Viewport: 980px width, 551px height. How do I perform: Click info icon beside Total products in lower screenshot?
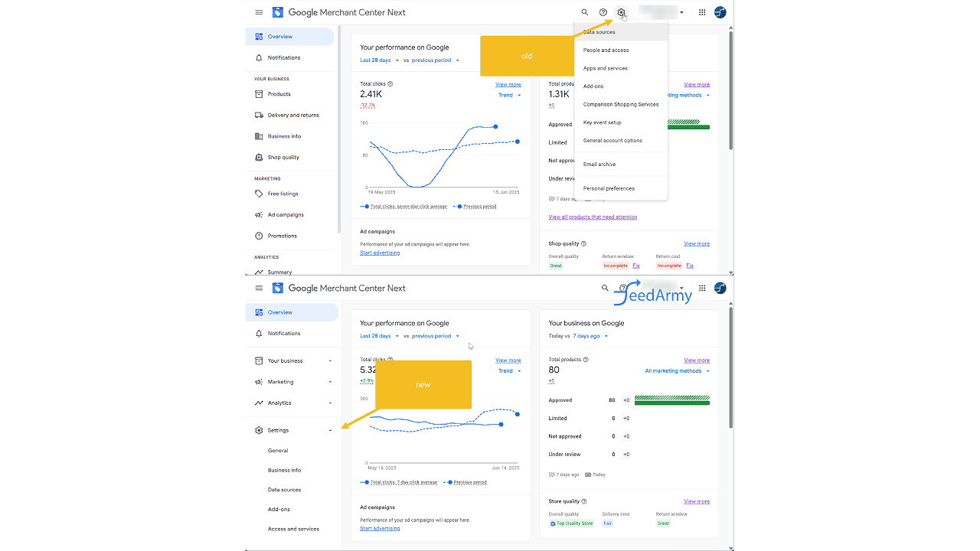(586, 360)
